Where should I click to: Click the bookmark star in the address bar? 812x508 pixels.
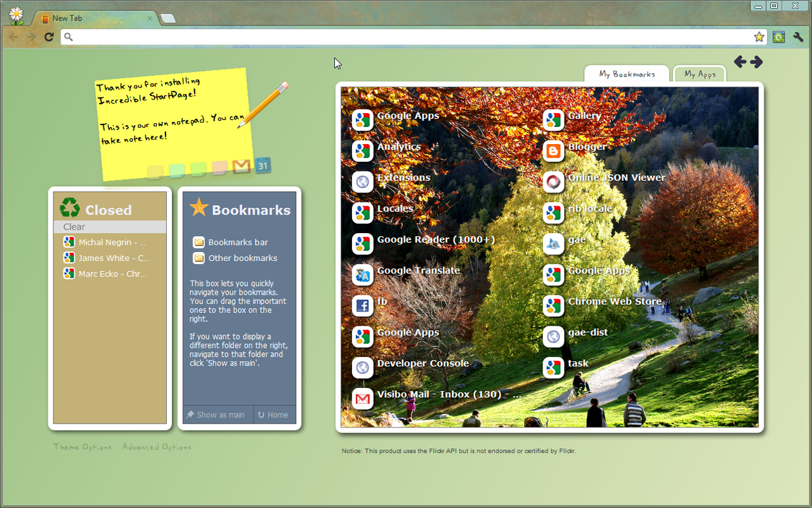759,37
